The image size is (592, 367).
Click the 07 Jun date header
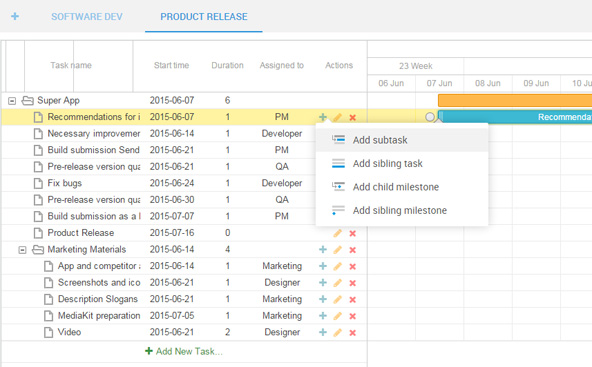[439, 83]
